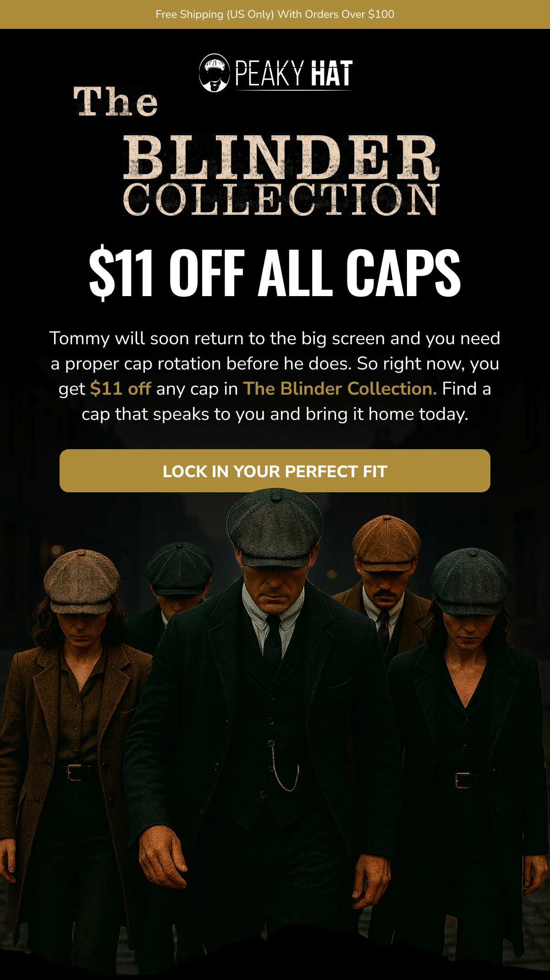Screen dimensions: 550x980
Task: Click the distressed BLINDER title word
Action: tap(281, 157)
